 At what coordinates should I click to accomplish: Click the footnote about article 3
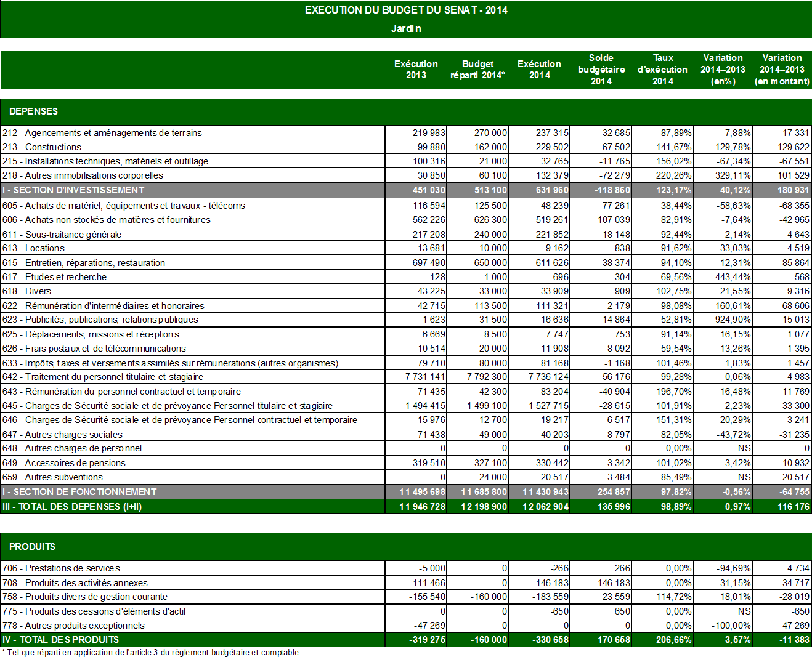point(150,653)
